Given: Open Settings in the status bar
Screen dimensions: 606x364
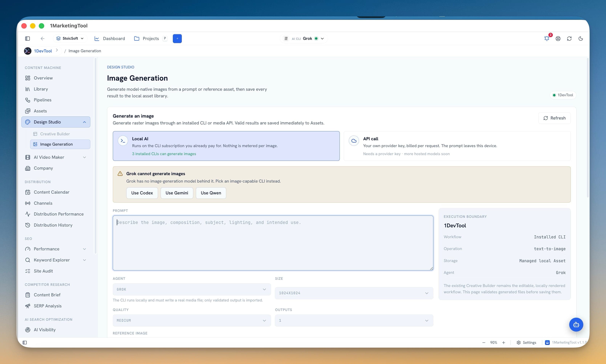Looking at the screenshot, I should click(x=526, y=342).
